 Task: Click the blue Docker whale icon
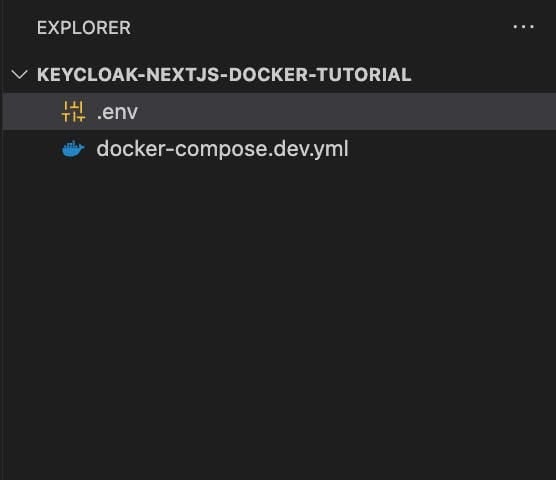coord(73,149)
